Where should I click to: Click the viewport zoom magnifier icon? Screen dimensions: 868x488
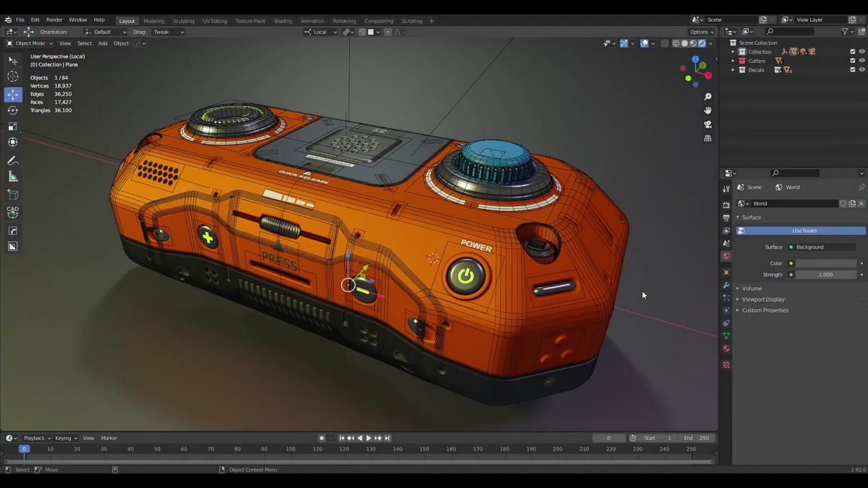point(708,97)
